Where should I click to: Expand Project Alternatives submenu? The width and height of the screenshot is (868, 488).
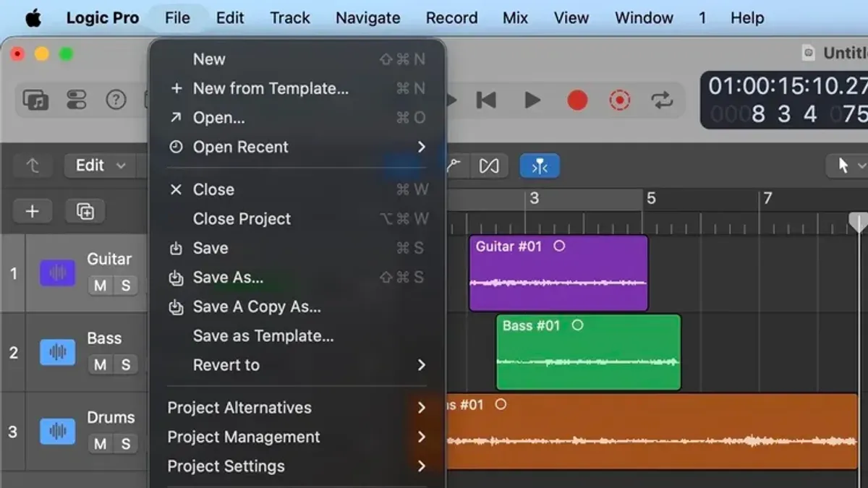pos(298,408)
